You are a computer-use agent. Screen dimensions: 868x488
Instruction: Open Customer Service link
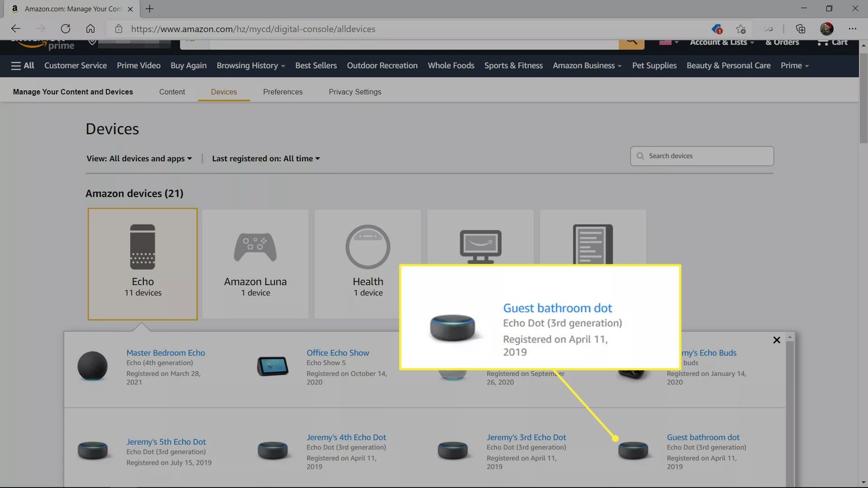(75, 66)
